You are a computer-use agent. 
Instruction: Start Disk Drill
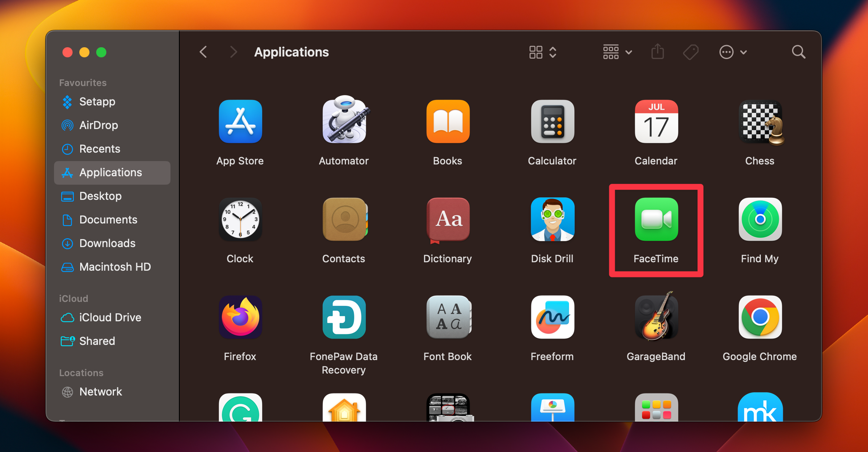552,219
